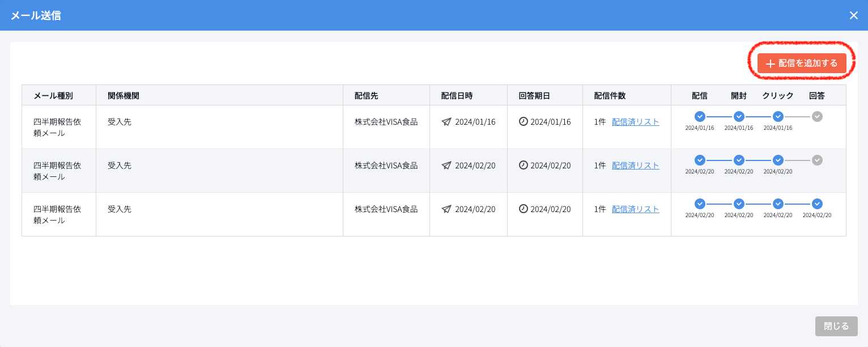Close the メール送信 dialog with X
Image resolution: width=868 pixels, height=347 pixels.
click(853, 15)
